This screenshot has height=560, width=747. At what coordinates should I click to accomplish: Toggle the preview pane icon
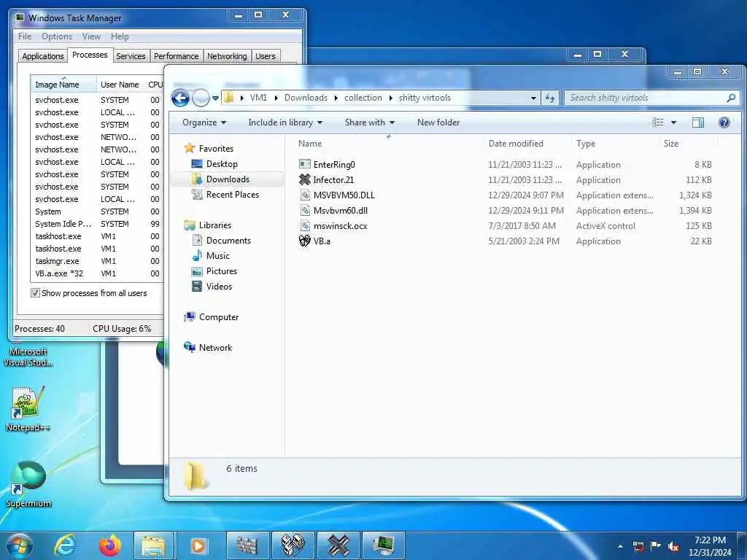[x=698, y=122]
